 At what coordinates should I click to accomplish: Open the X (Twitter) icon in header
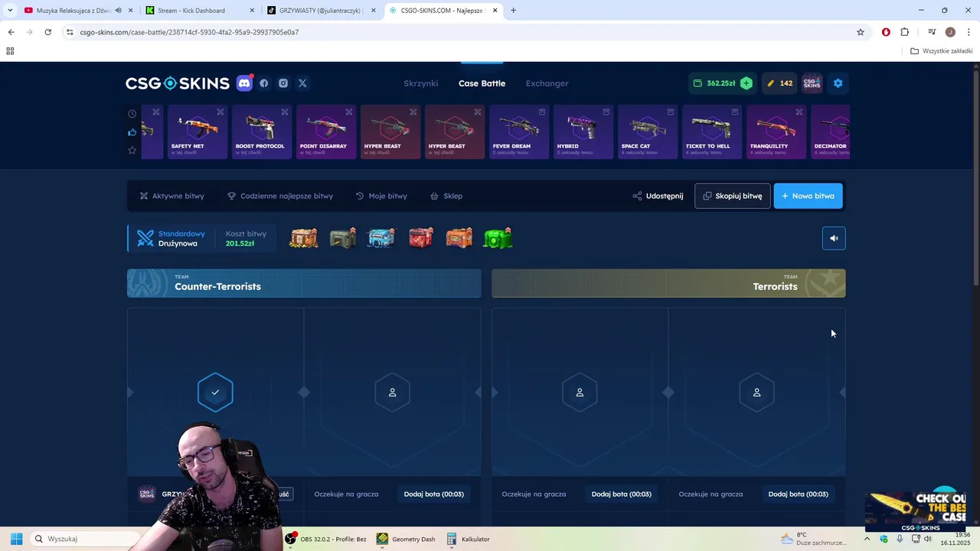tap(302, 83)
